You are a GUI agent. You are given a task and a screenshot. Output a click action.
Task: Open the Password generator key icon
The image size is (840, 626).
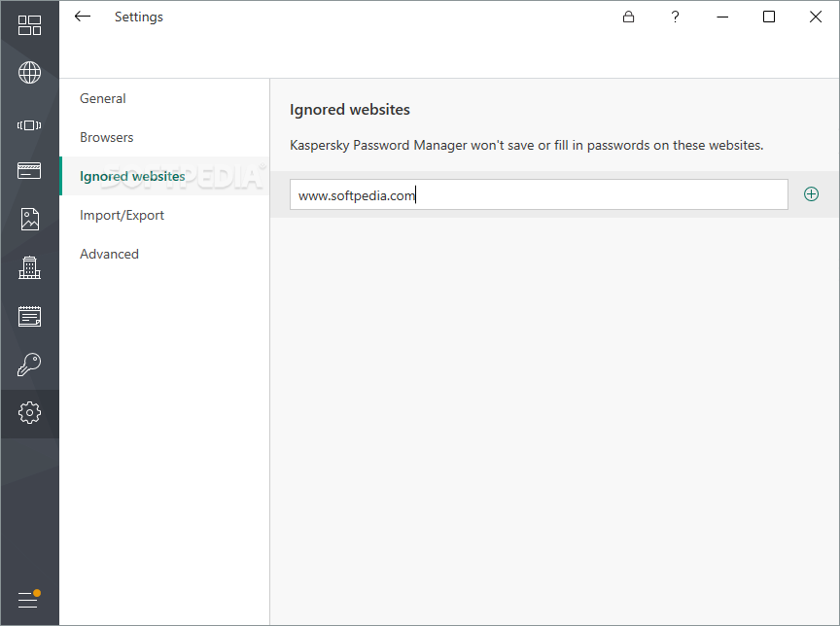29,365
